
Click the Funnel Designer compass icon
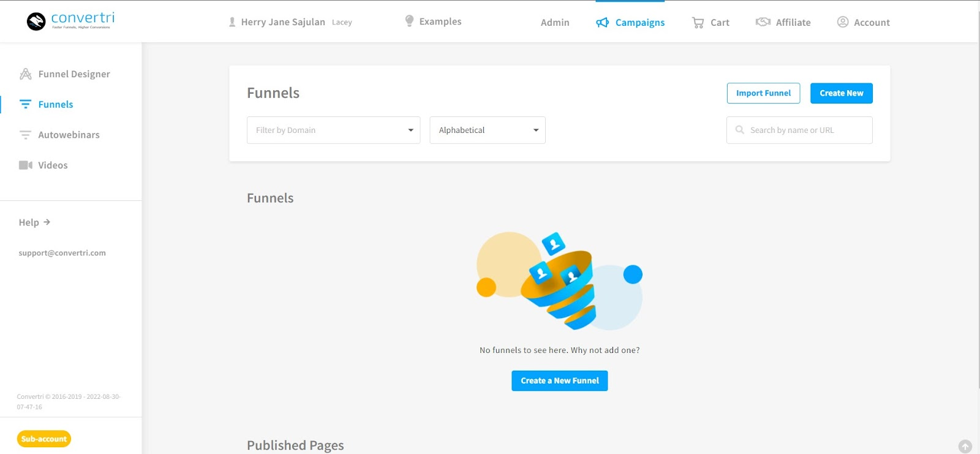point(25,74)
